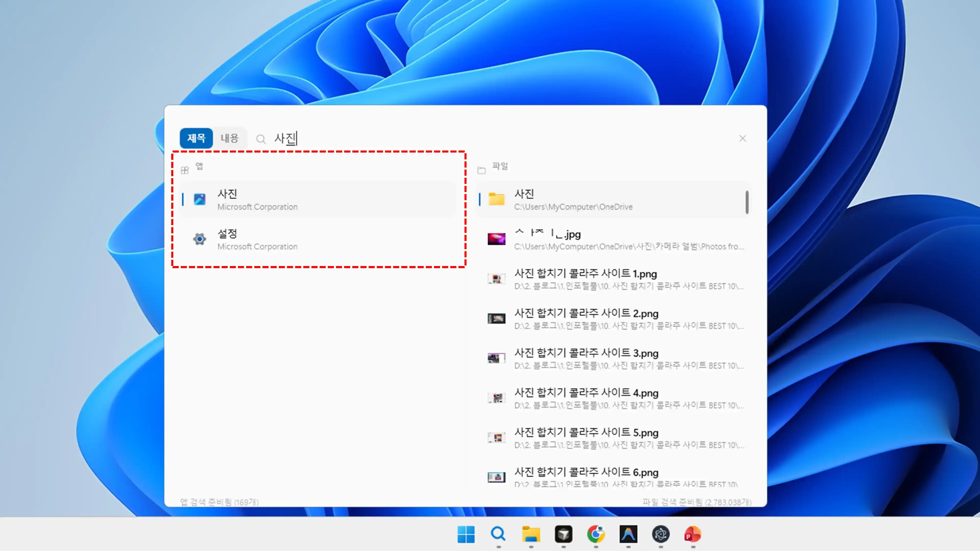Open File Explorer from the taskbar

531,534
